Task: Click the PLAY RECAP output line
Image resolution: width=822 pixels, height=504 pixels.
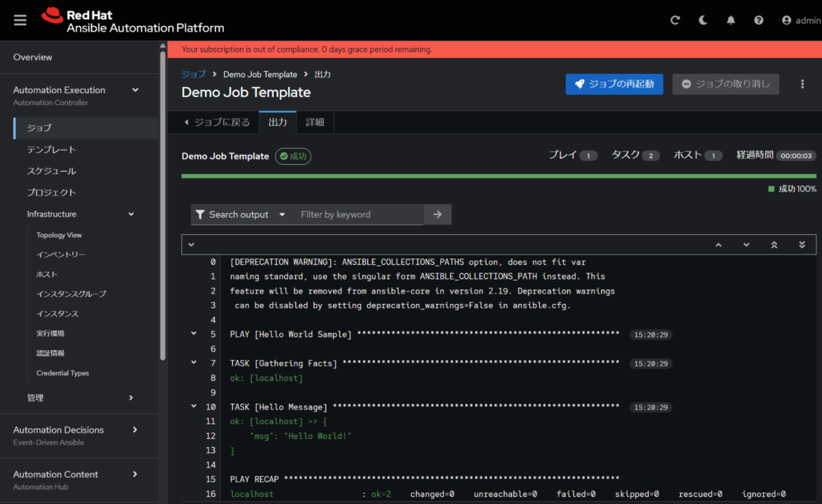Action: click(x=425, y=479)
